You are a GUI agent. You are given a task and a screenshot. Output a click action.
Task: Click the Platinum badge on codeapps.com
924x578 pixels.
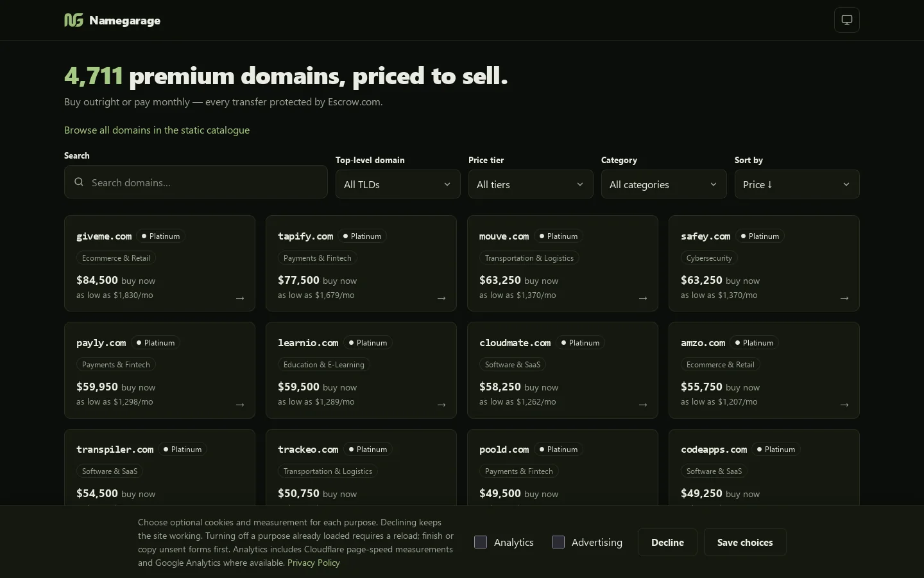[776, 450]
